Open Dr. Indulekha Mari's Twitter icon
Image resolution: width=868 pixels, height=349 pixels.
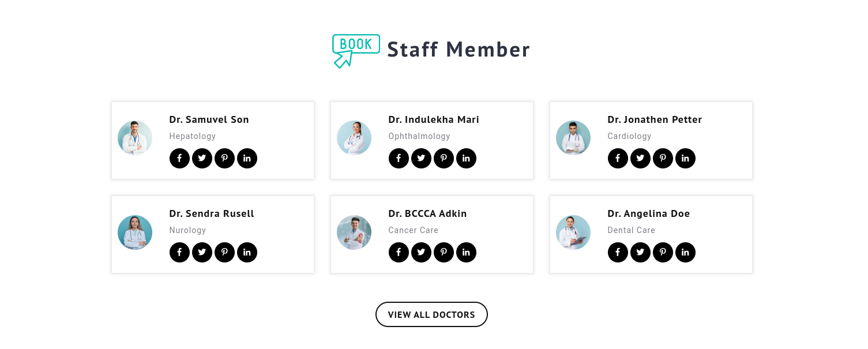[421, 158]
